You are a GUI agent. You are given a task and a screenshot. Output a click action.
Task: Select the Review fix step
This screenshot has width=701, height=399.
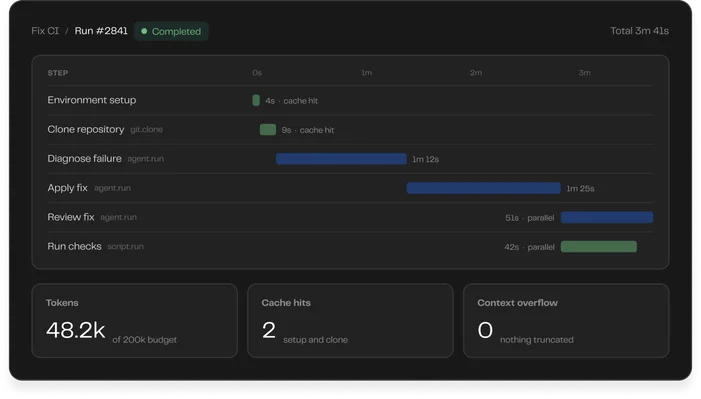coord(71,217)
